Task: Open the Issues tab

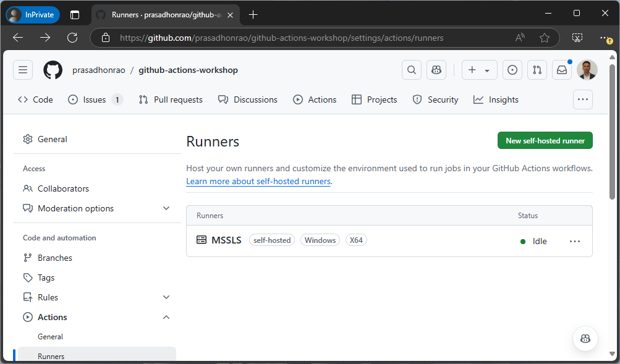Action: [x=95, y=99]
